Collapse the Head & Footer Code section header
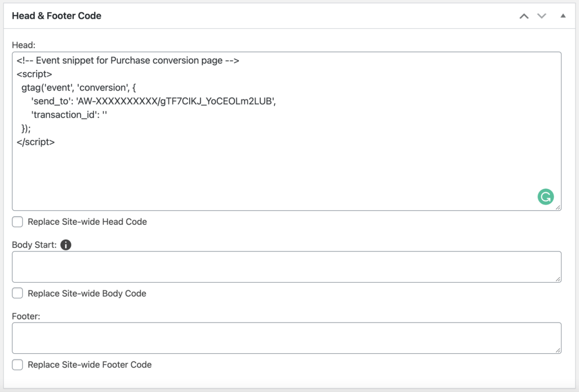The width and height of the screenshot is (579, 392). 563,15
